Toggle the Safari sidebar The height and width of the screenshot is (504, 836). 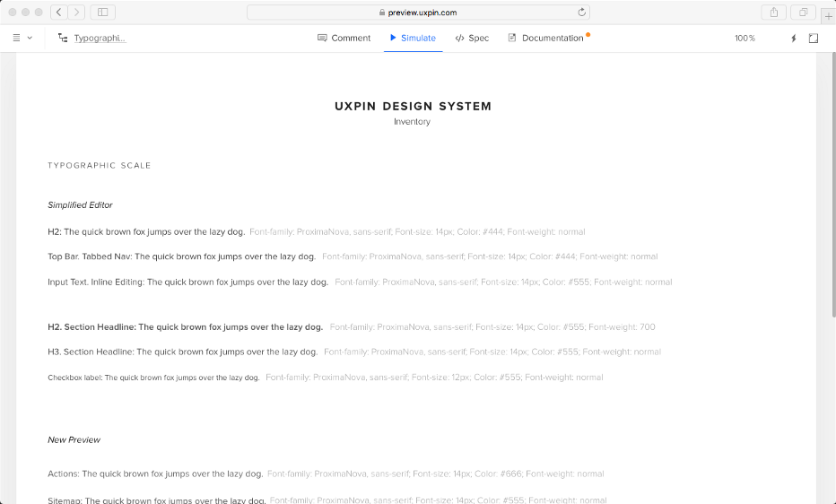tap(102, 12)
